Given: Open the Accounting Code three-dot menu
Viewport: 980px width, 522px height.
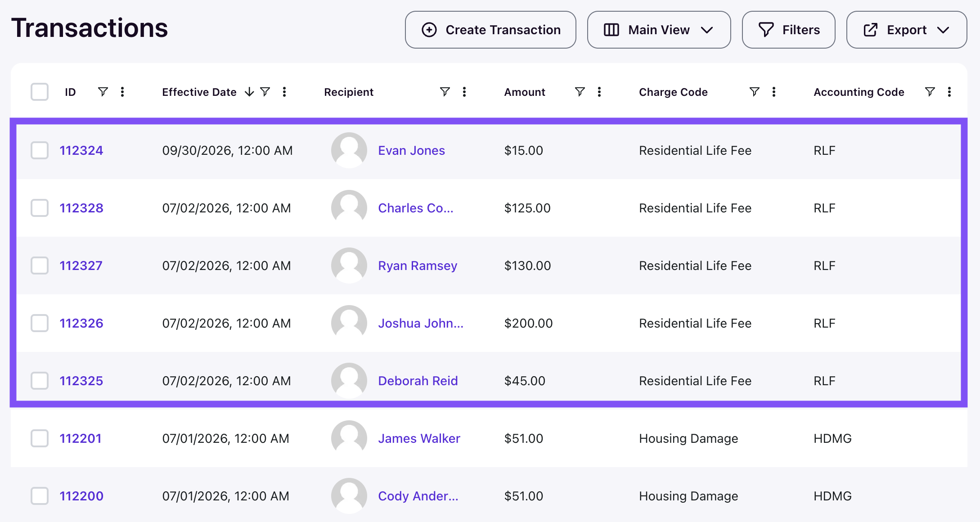Looking at the screenshot, I should (949, 92).
